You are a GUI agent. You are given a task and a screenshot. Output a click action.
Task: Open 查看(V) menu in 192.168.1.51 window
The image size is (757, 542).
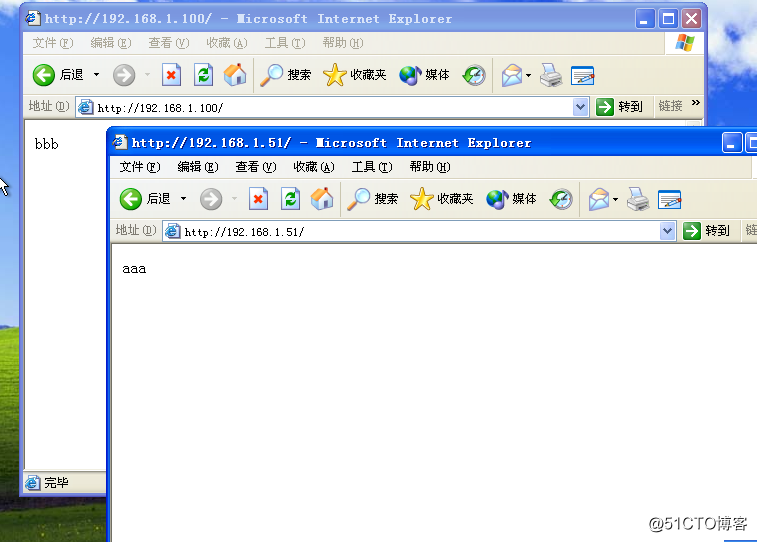coord(256,167)
